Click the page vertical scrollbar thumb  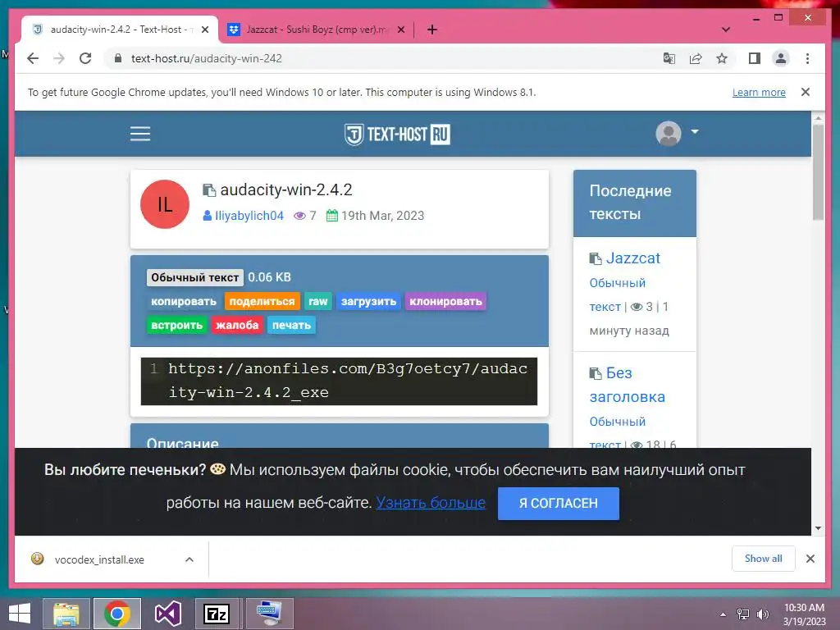point(818,172)
